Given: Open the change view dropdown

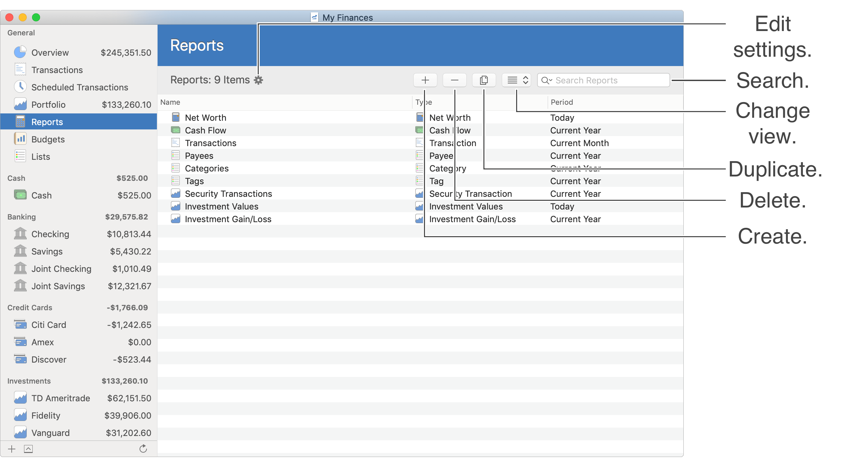Looking at the screenshot, I should click(x=516, y=80).
